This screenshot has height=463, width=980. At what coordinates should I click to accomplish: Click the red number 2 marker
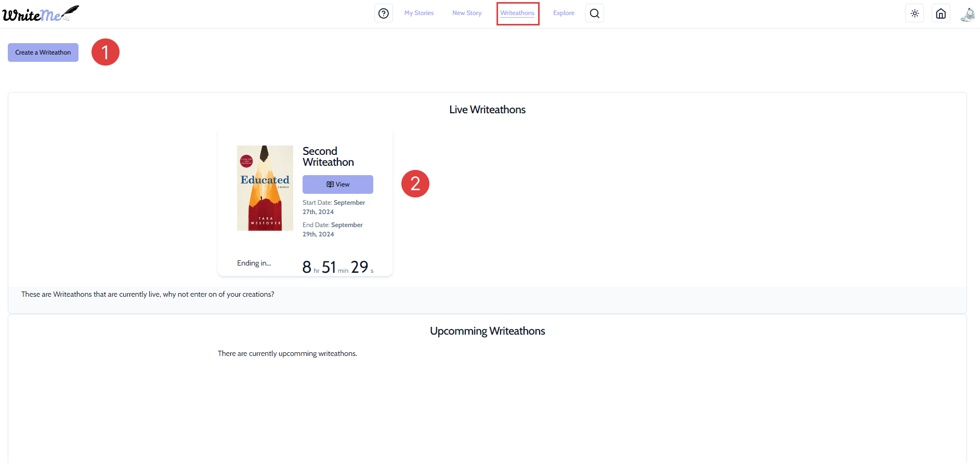pyautogui.click(x=415, y=183)
